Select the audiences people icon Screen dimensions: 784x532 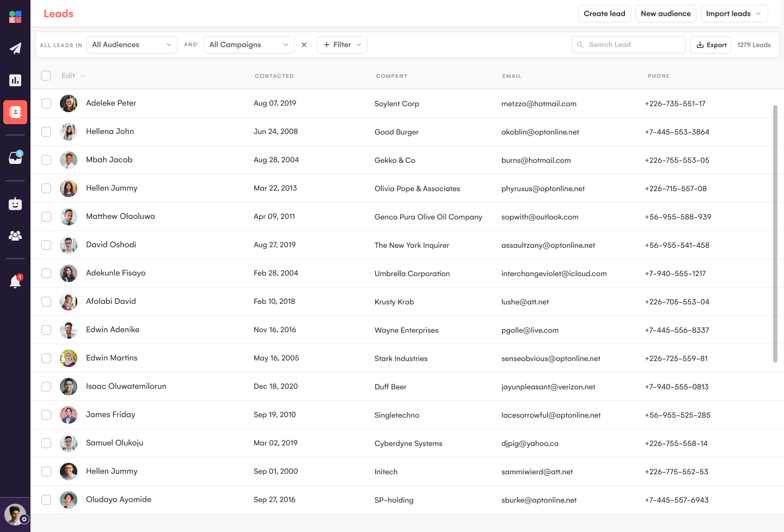click(x=15, y=235)
